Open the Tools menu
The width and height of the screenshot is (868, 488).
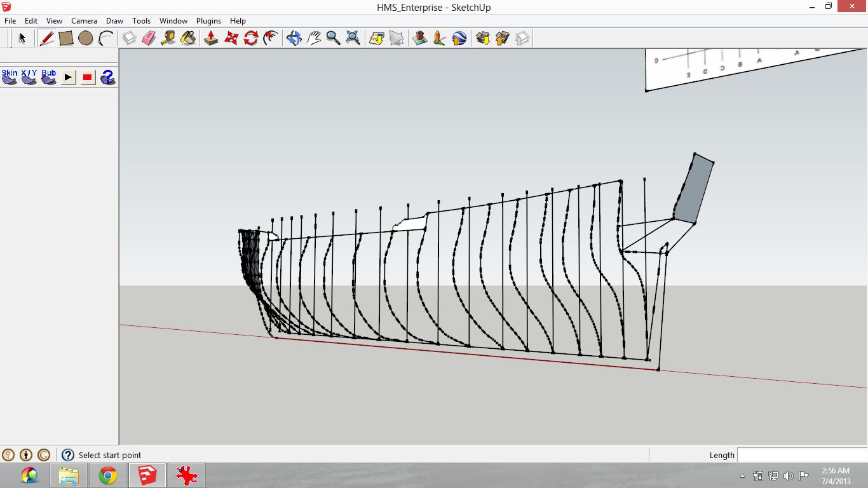coord(141,21)
